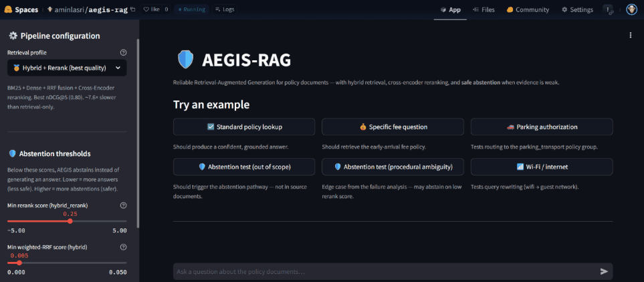Show help for Min rerank score
Screen dimensions: 644x282
(123, 206)
